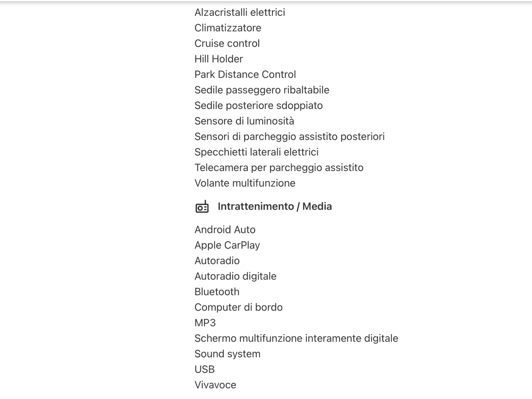Select Sedile passeggero ribaltabile entry

tap(262, 90)
